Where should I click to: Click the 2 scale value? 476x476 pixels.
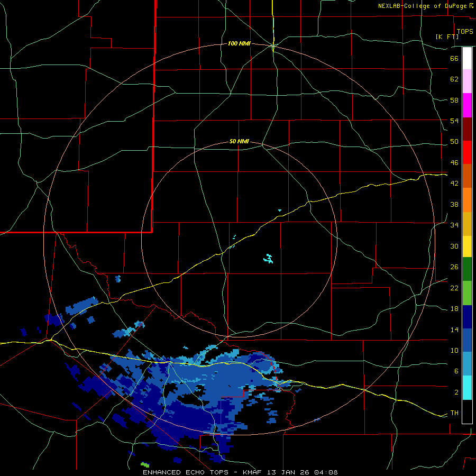[456, 392]
